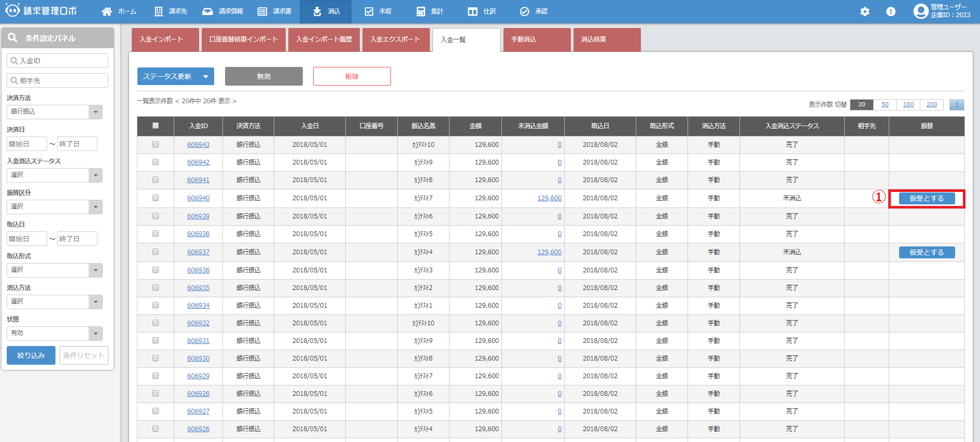Image resolution: width=980 pixels, height=442 pixels.
Task: Click the 管理ユーザー avatar icon
Action: pos(921,11)
